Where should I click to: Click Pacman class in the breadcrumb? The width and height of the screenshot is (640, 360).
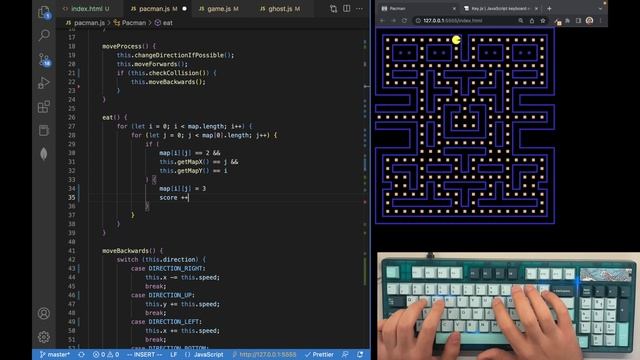(130, 23)
